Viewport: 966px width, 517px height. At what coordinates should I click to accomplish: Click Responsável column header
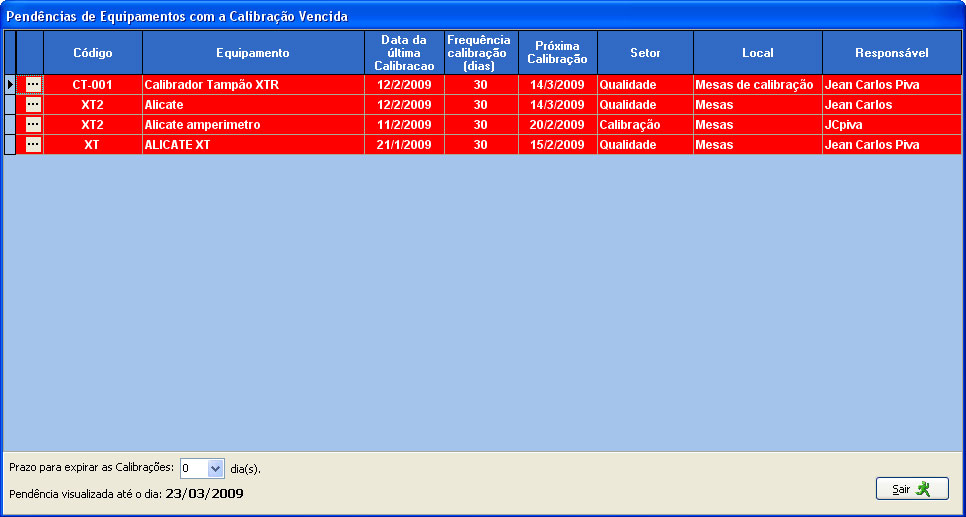click(891, 53)
